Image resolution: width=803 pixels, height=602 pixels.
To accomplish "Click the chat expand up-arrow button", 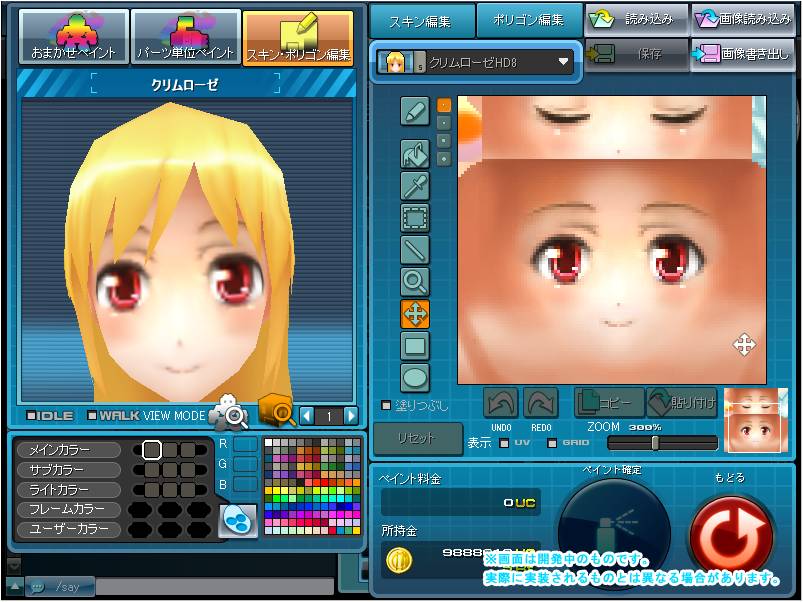I will [14, 586].
